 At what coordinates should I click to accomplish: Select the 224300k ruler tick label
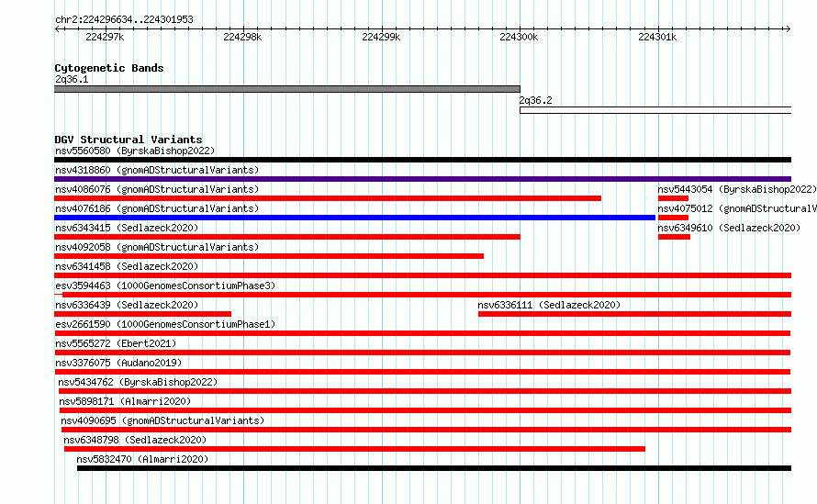[x=519, y=37]
